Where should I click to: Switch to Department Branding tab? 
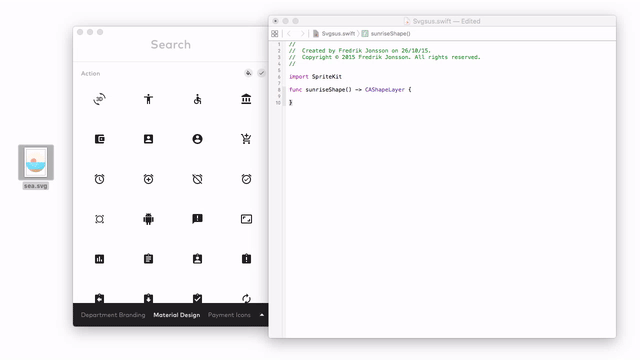coord(113,315)
